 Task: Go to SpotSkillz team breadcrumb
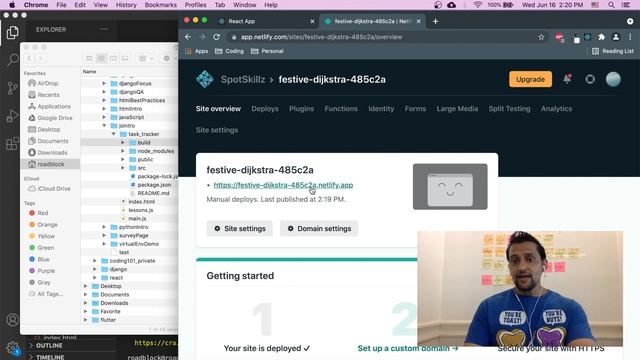click(x=243, y=79)
